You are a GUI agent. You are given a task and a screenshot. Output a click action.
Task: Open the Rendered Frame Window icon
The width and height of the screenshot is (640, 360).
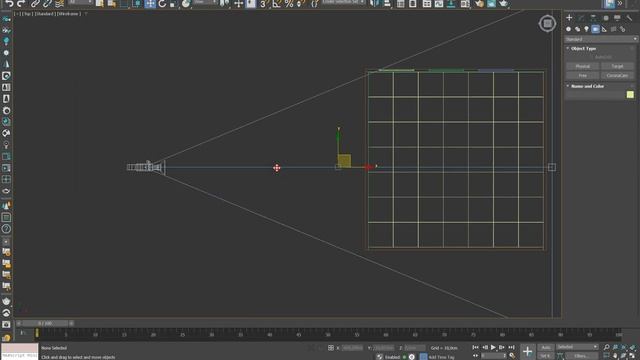tap(491, 4)
